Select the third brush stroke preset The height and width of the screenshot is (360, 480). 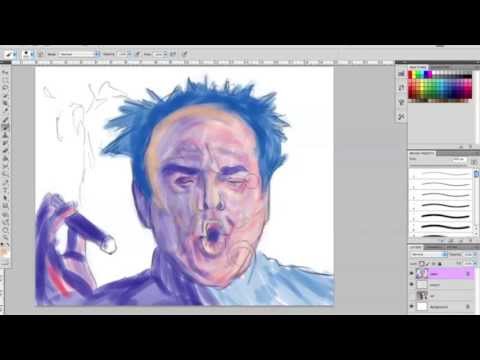click(x=441, y=195)
